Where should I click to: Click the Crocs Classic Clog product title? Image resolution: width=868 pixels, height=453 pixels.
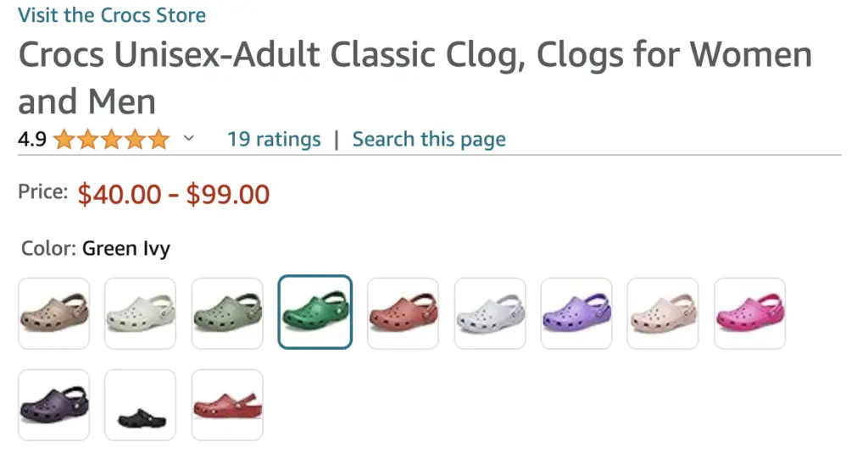click(415, 78)
